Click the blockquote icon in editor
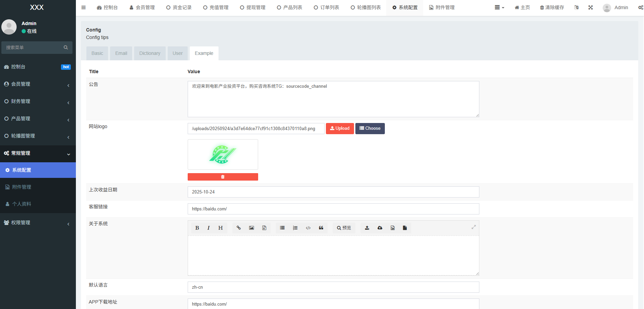This screenshot has height=309, width=644. pyautogui.click(x=321, y=228)
